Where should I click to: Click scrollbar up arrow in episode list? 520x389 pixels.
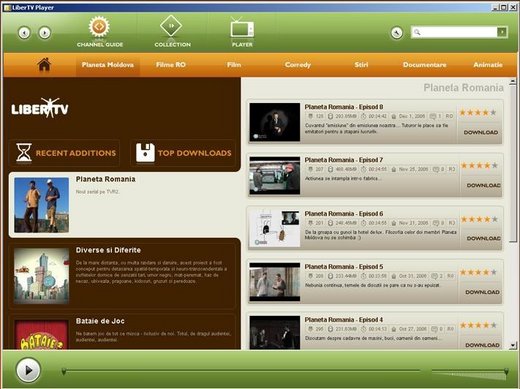(x=513, y=81)
